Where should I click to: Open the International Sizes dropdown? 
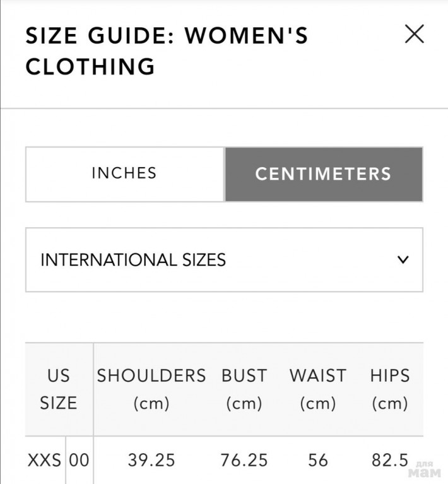pos(224,260)
